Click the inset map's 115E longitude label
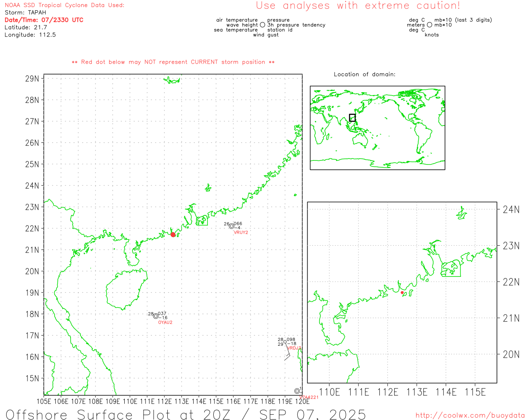Image resolution: width=525 pixels, height=420 pixels. coord(475,392)
